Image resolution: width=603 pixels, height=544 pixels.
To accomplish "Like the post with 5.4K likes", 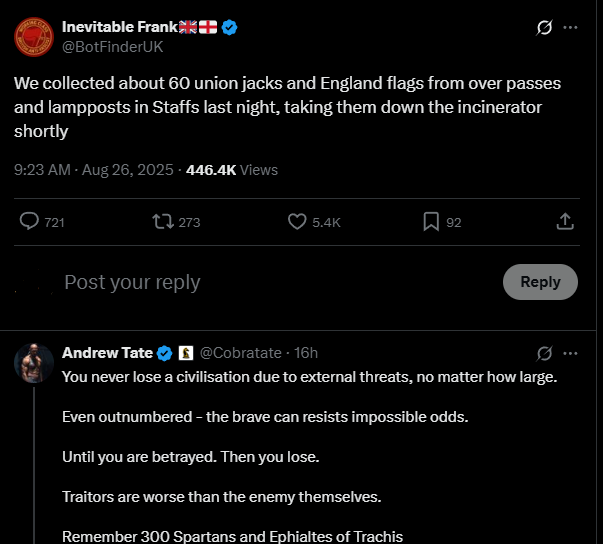I will 297,221.
